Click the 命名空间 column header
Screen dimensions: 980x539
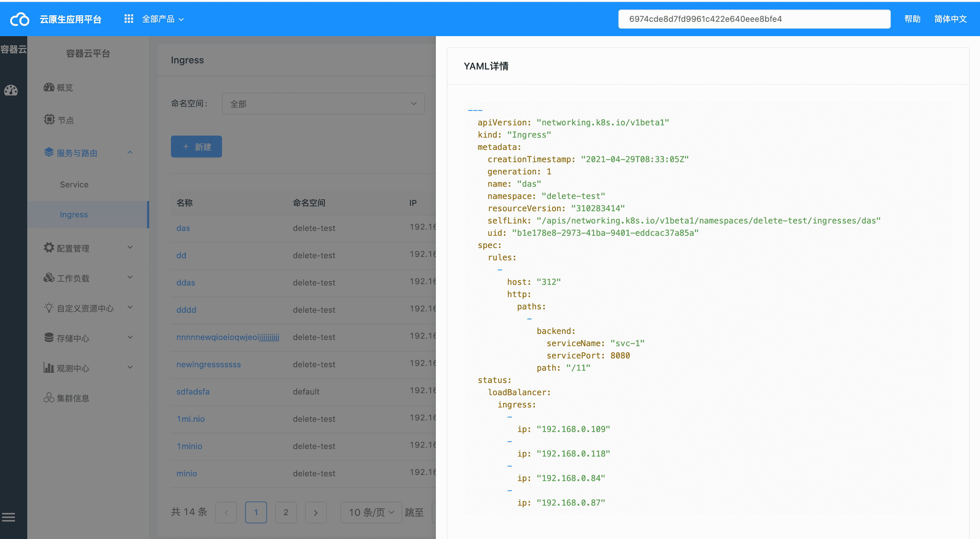pyautogui.click(x=309, y=203)
